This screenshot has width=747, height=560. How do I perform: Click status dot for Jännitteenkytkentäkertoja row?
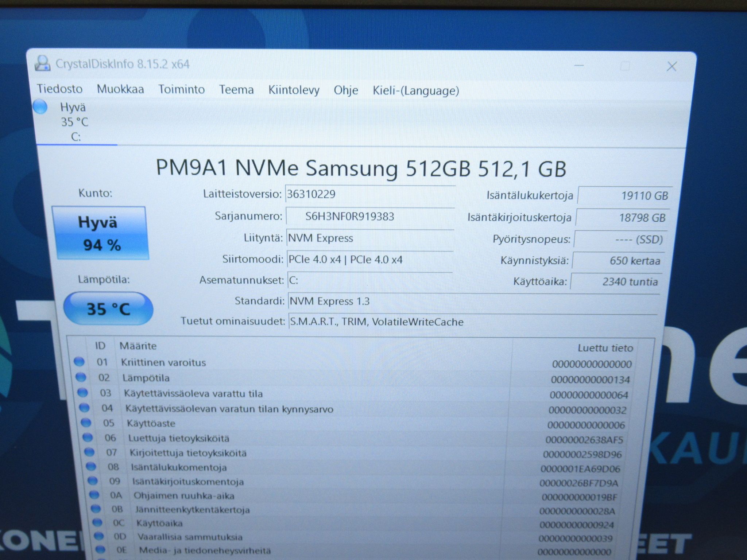pos(96,509)
